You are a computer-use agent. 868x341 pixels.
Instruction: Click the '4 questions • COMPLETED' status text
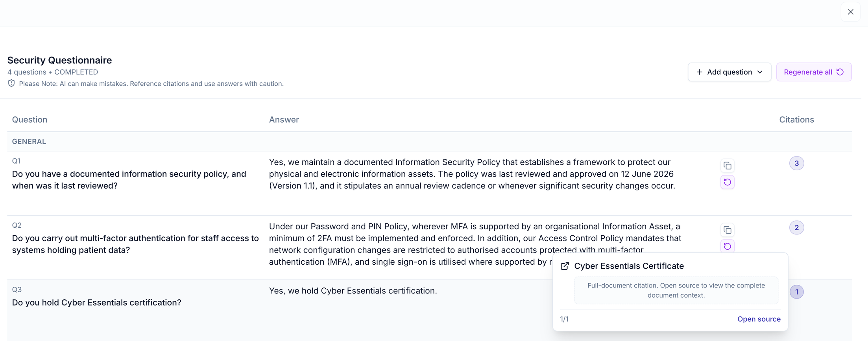click(x=53, y=72)
